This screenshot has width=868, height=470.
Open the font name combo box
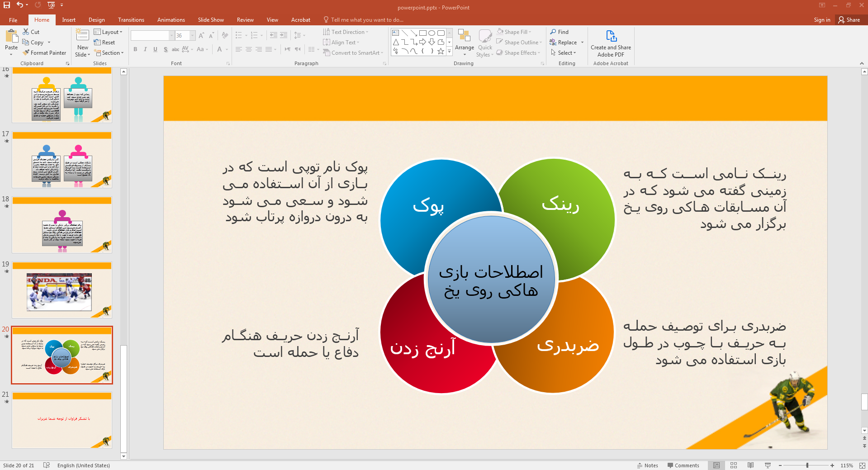pos(152,35)
